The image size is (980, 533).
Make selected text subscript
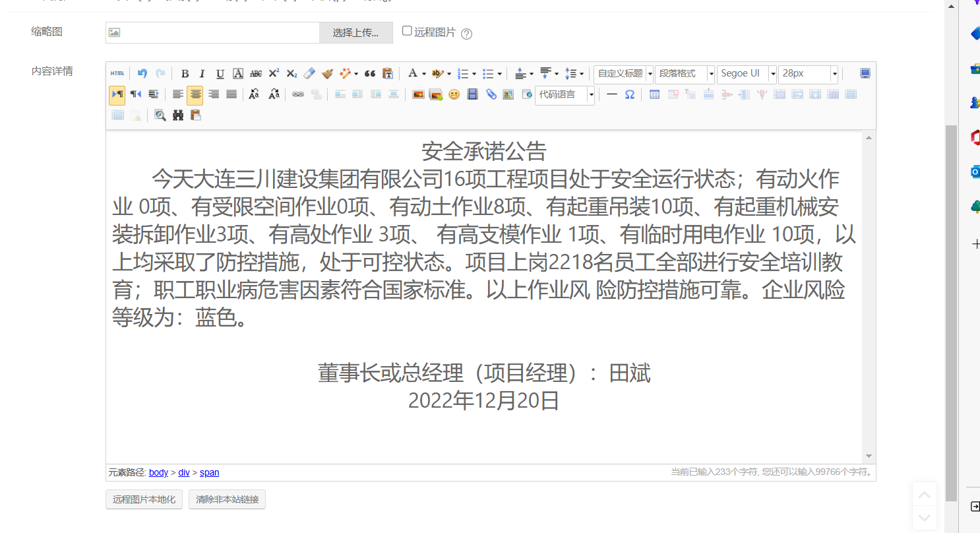click(x=291, y=74)
